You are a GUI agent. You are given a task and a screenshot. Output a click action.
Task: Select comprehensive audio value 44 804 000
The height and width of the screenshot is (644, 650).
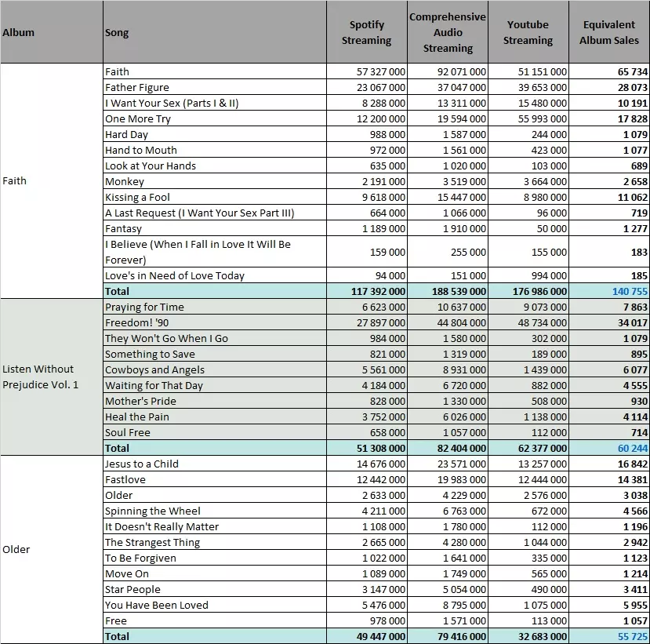(x=448, y=322)
